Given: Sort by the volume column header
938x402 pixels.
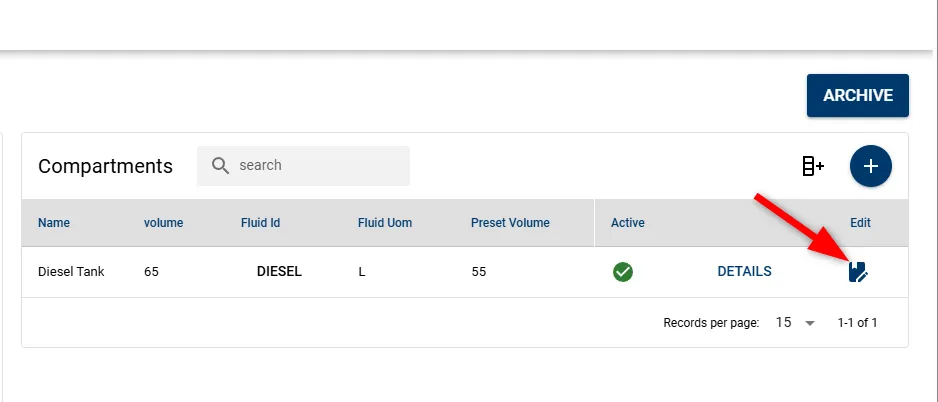Looking at the screenshot, I should pos(163,223).
